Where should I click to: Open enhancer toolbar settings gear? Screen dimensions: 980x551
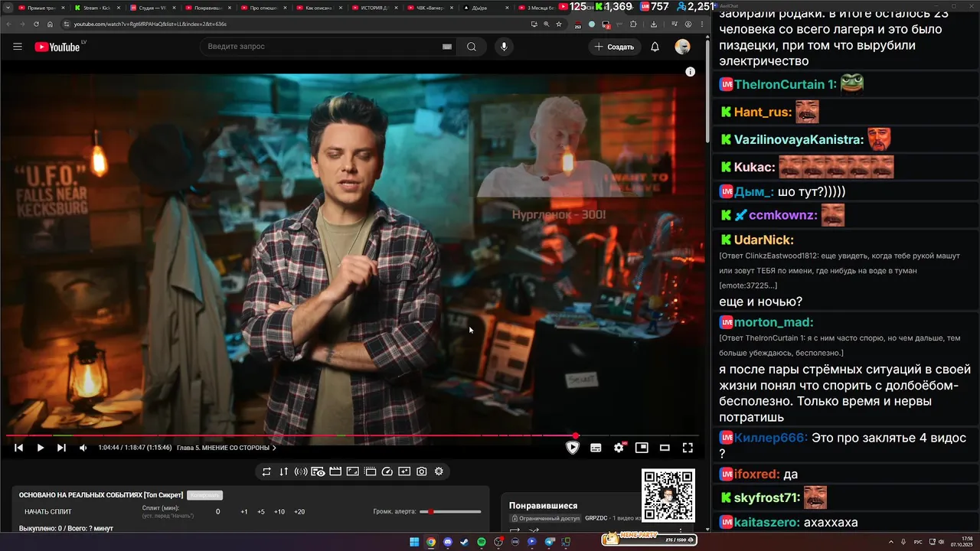point(439,471)
